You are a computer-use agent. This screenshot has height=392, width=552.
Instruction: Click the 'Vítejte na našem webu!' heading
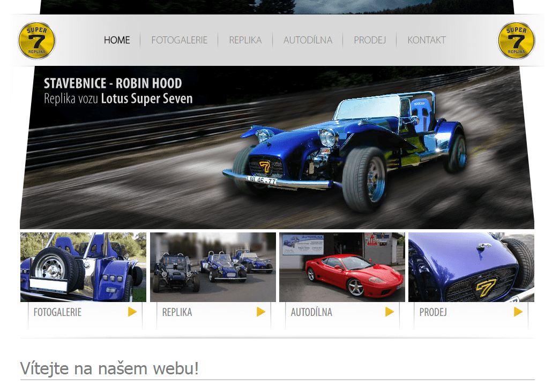109,368
